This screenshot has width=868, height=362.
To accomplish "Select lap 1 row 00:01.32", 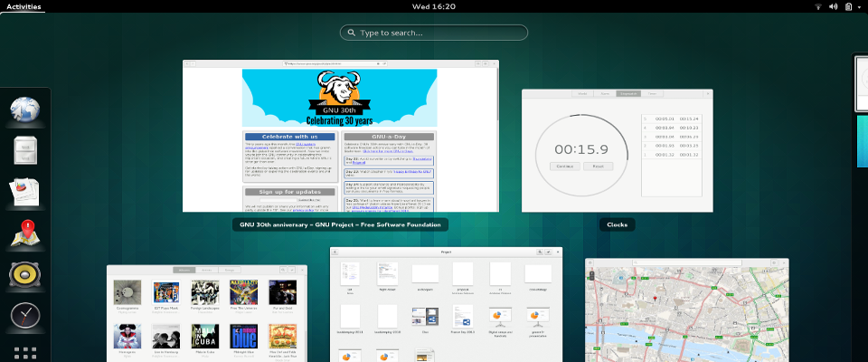I will (672, 154).
